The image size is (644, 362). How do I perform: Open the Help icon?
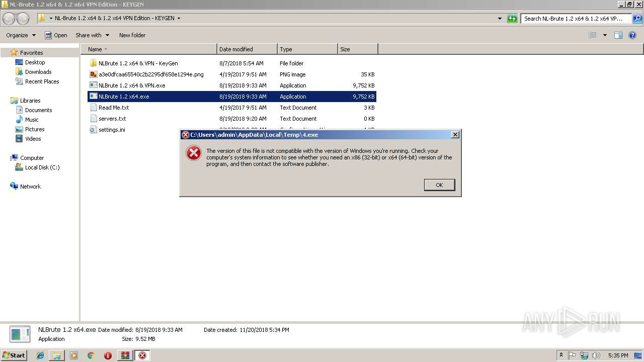tap(633, 35)
